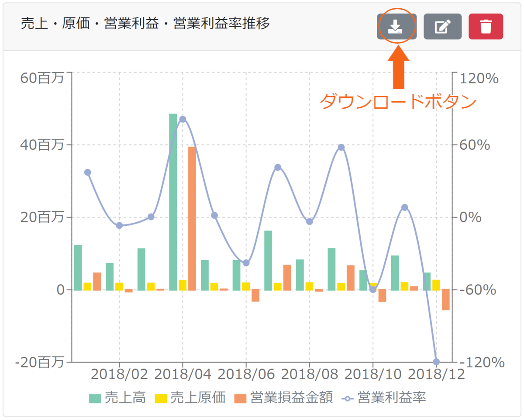Select the lowest 営業利益率 point near -120%

[x=436, y=361]
